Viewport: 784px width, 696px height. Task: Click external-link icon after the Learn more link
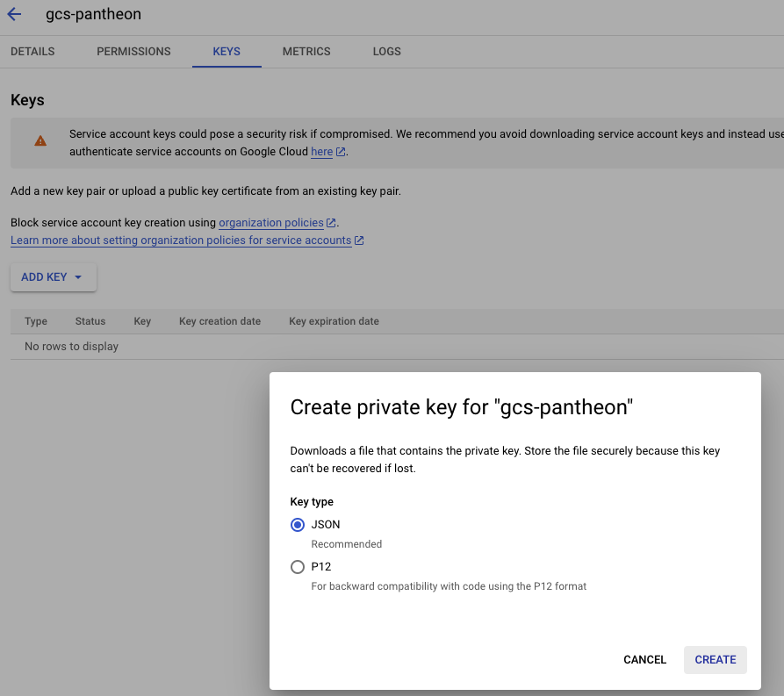tap(359, 240)
